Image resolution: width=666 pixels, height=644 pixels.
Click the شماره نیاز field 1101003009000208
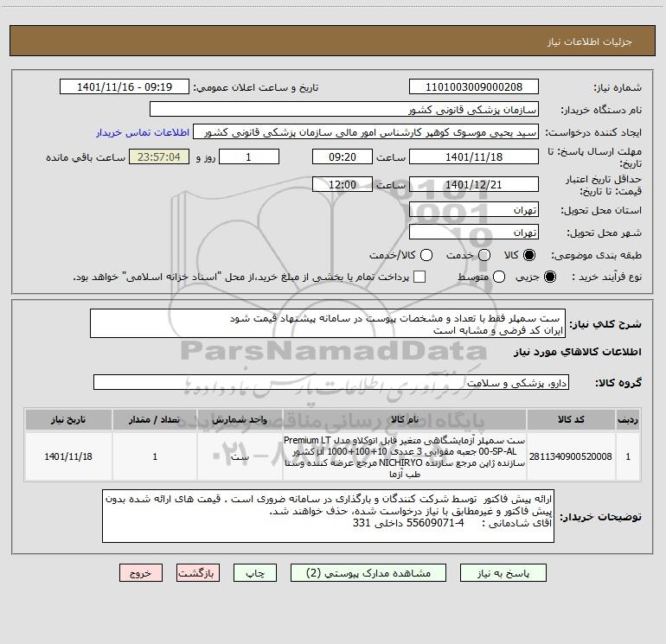point(474,87)
